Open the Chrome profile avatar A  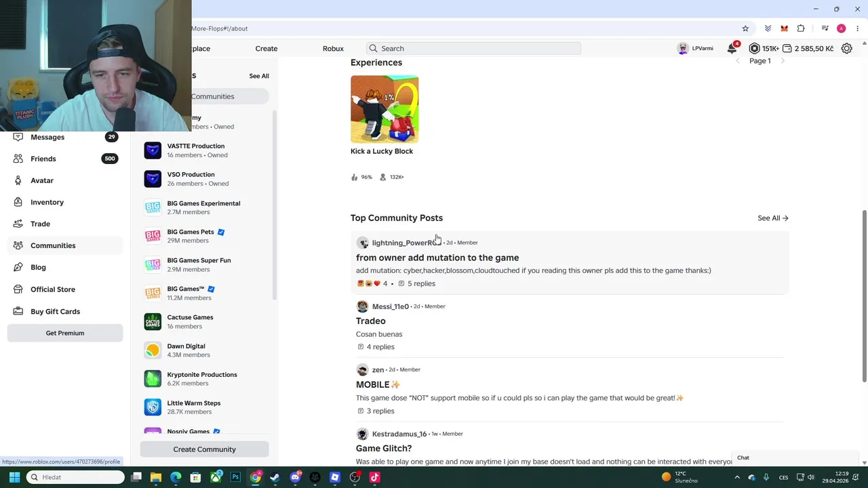coord(841,28)
